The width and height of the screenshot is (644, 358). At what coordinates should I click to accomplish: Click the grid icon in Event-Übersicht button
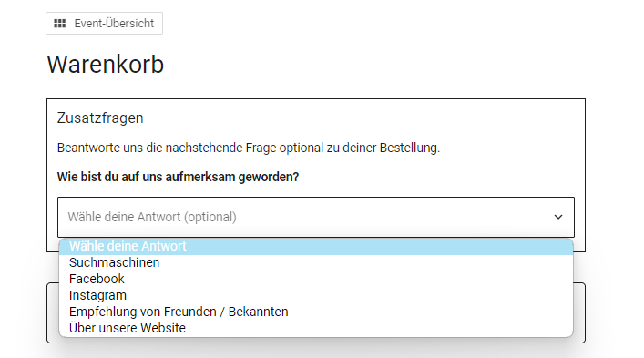coord(60,24)
